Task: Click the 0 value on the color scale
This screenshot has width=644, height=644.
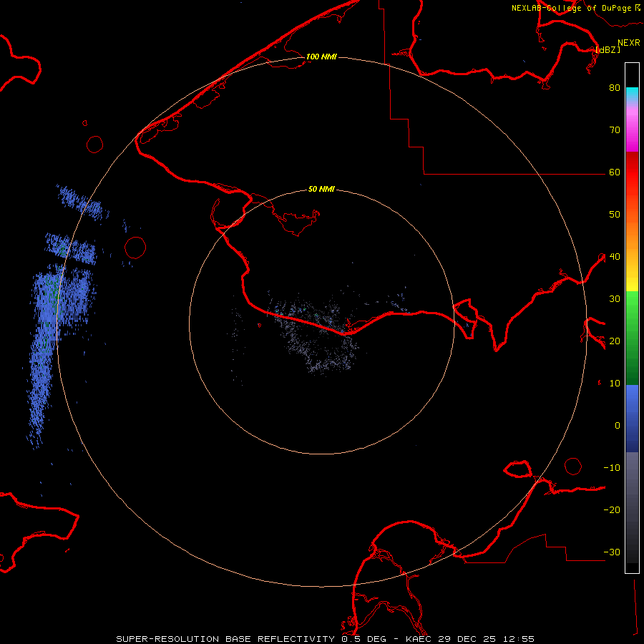Action: pyautogui.click(x=618, y=426)
